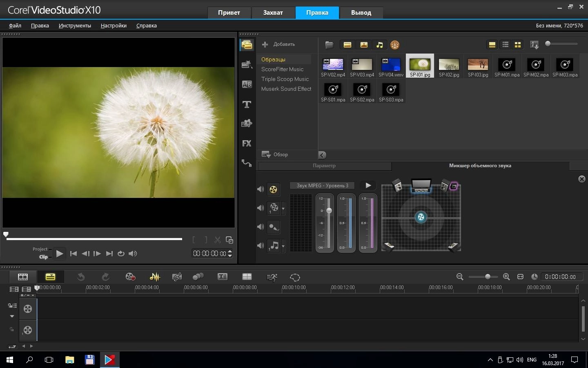
Task: Select the Transitions (AB) panel
Action: 247,85
